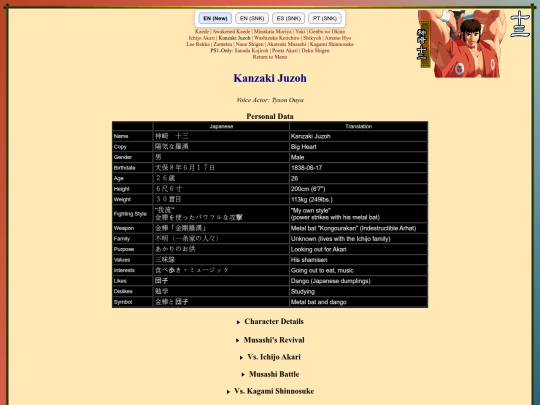Select 'His shamisen' values cell
This screenshot has height=405, width=540.
[x=358, y=260]
